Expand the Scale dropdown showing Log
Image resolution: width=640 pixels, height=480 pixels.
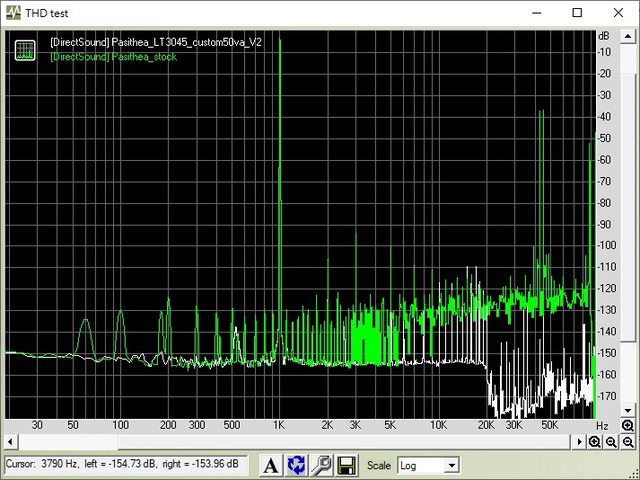coord(452,465)
